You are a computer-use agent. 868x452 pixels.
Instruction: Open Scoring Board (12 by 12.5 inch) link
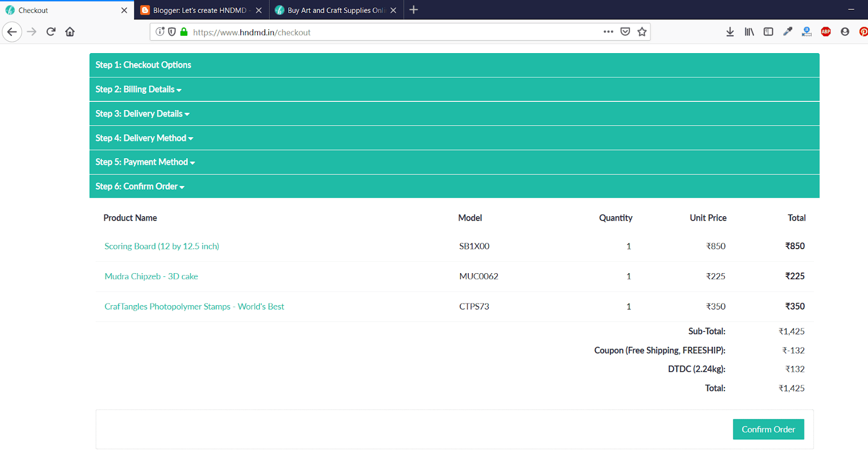pos(162,246)
